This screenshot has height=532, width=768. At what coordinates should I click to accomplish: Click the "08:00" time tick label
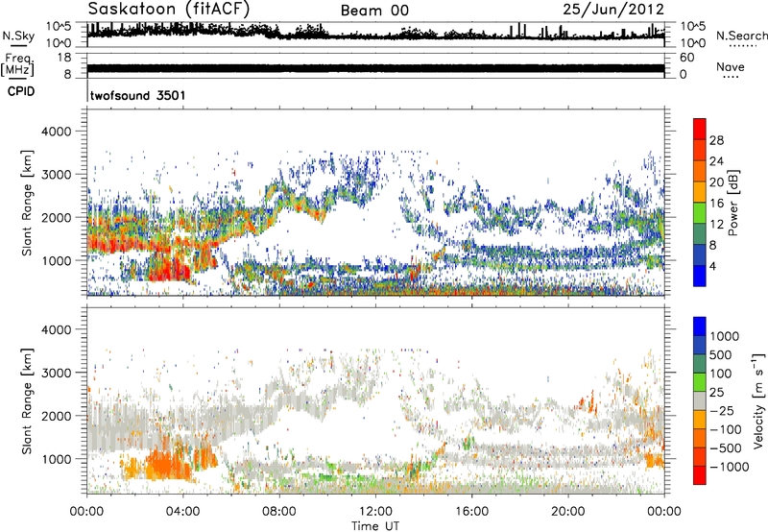click(279, 512)
